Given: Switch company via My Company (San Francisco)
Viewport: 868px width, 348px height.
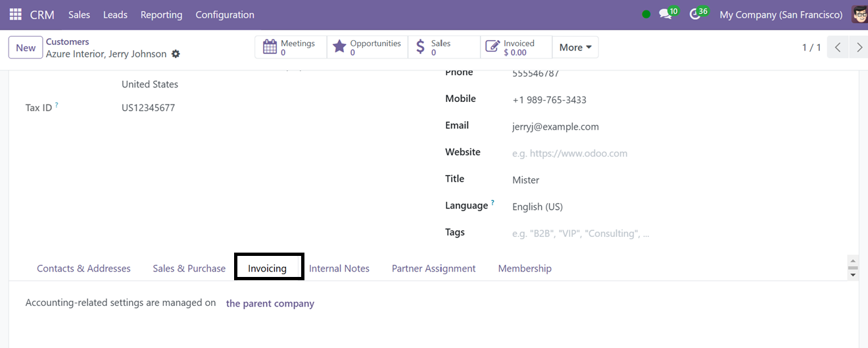Looking at the screenshot, I should click(781, 14).
